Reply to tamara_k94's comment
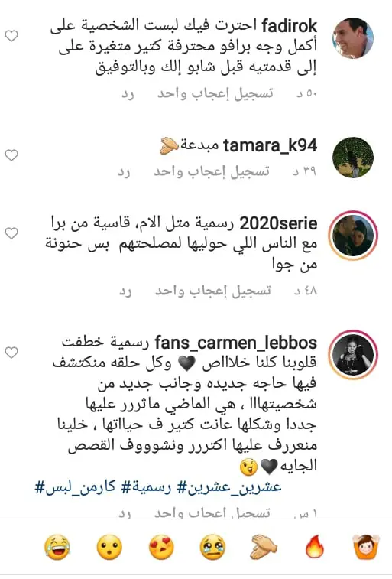 pyautogui.click(x=125, y=171)
